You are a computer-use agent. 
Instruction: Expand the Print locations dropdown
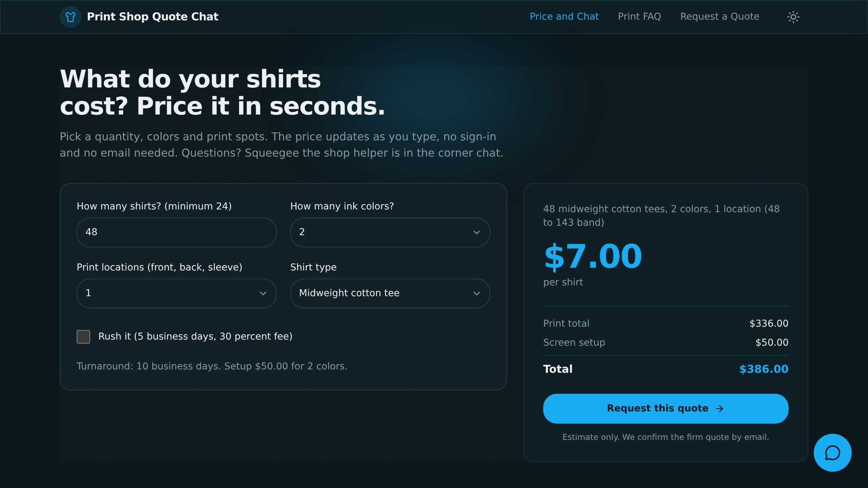[176, 293]
